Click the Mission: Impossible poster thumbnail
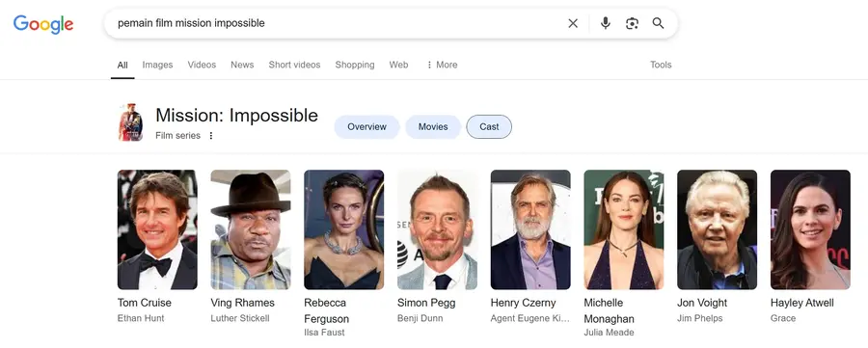The image size is (868, 348). coord(130,122)
